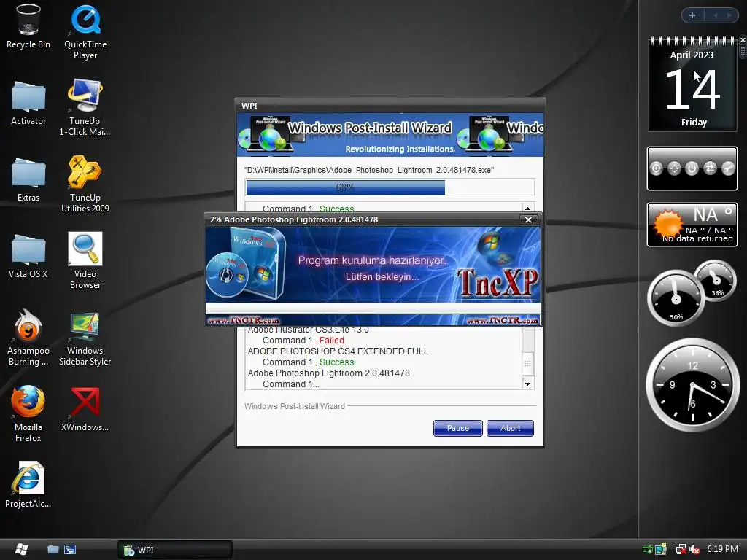Close the Adobe Photoshop Lightroom progress dialog
The height and width of the screenshot is (560, 747).
coord(528,219)
